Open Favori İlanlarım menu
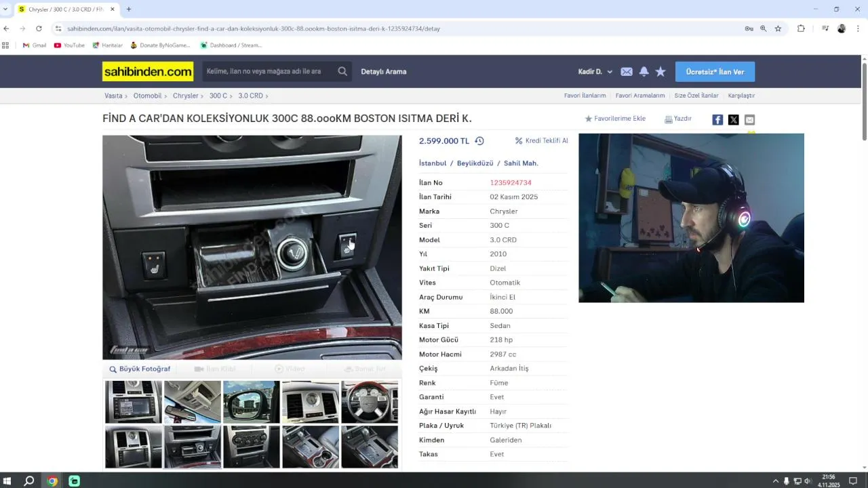Image resolution: width=868 pixels, height=488 pixels. 585,96
